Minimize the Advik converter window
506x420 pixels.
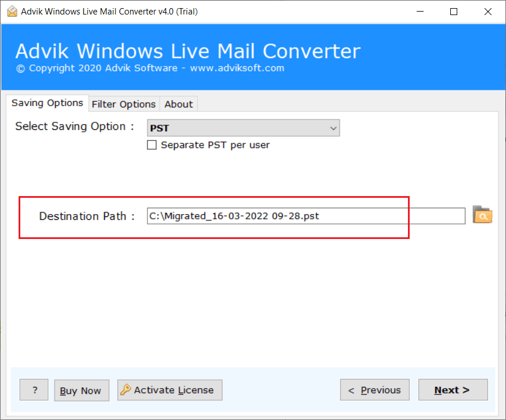coord(420,11)
